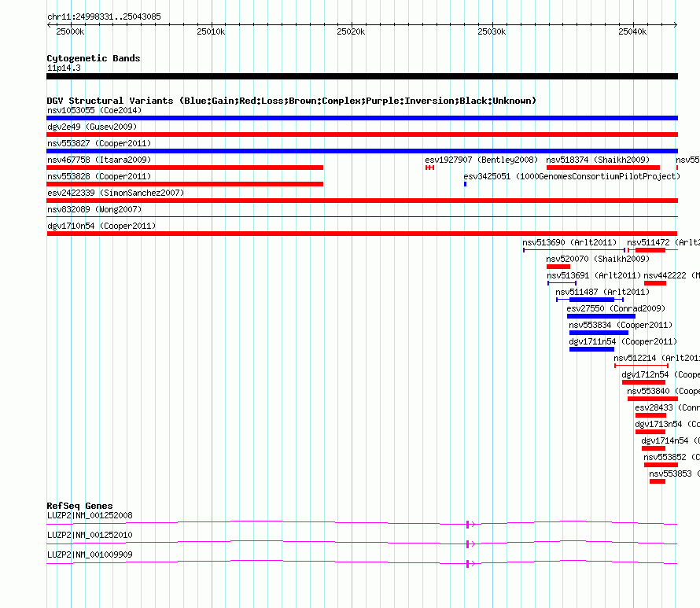Click the 25040k ruler tick label
The width and height of the screenshot is (700, 608).
(x=632, y=31)
